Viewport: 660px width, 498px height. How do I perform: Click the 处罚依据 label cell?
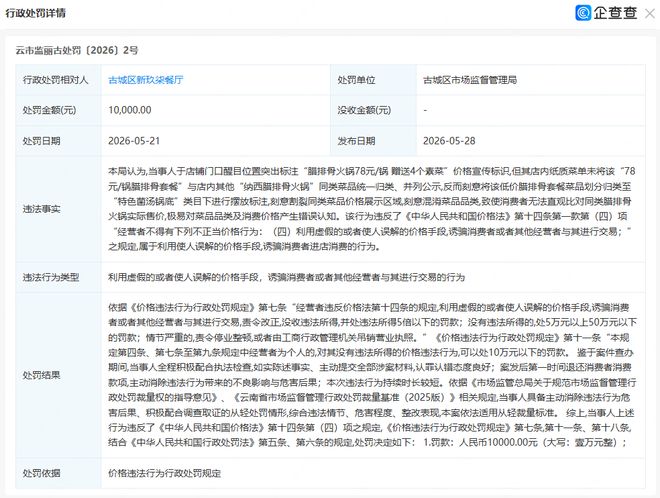click(x=58, y=473)
